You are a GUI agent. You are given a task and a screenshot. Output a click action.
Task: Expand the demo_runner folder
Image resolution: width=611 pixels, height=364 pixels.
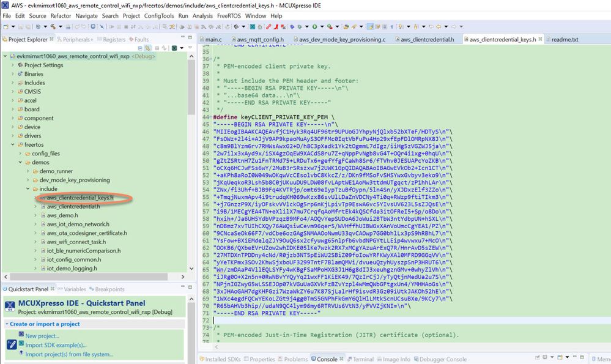pyautogui.click(x=28, y=171)
